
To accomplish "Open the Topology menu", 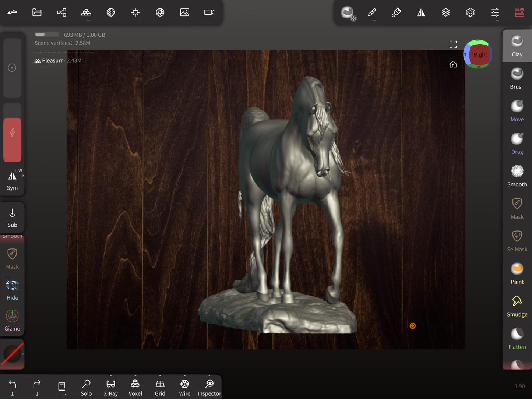I will (x=86, y=13).
